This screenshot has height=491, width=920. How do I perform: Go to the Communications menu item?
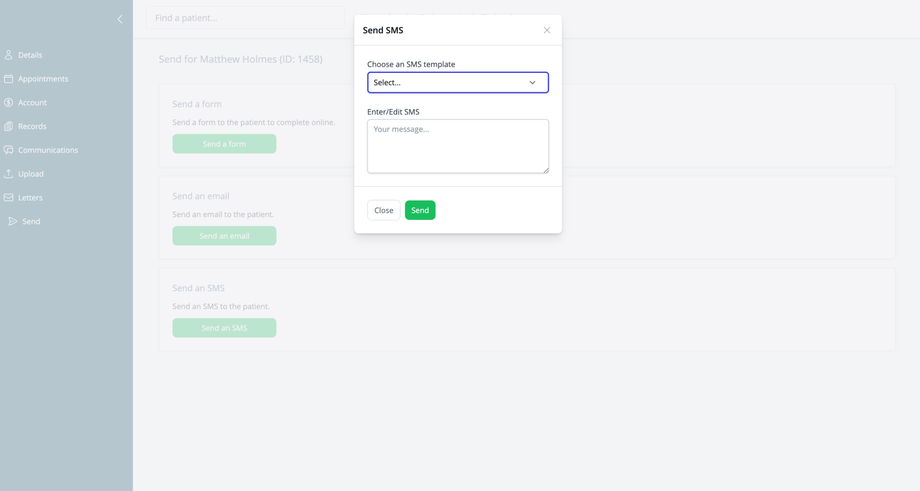pyautogui.click(x=48, y=150)
